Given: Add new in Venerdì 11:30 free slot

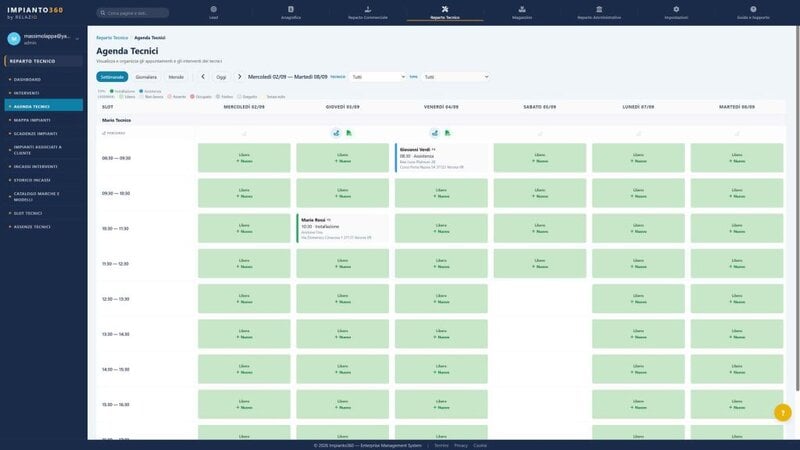Looking at the screenshot, I should (x=441, y=266).
